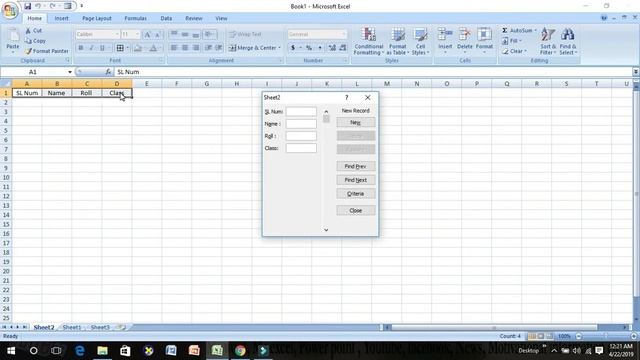
Task: Click the Class input field in form
Action: click(x=301, y=148)
